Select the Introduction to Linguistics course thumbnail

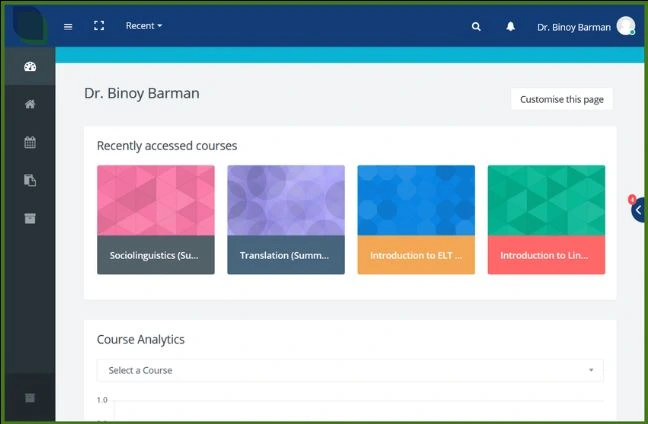coord(545,200)
